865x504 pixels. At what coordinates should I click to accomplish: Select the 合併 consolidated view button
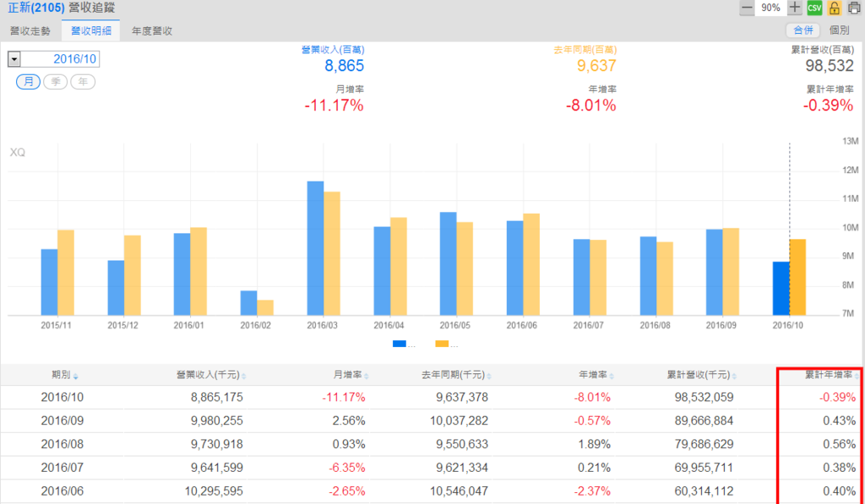[x=802, y=30]
